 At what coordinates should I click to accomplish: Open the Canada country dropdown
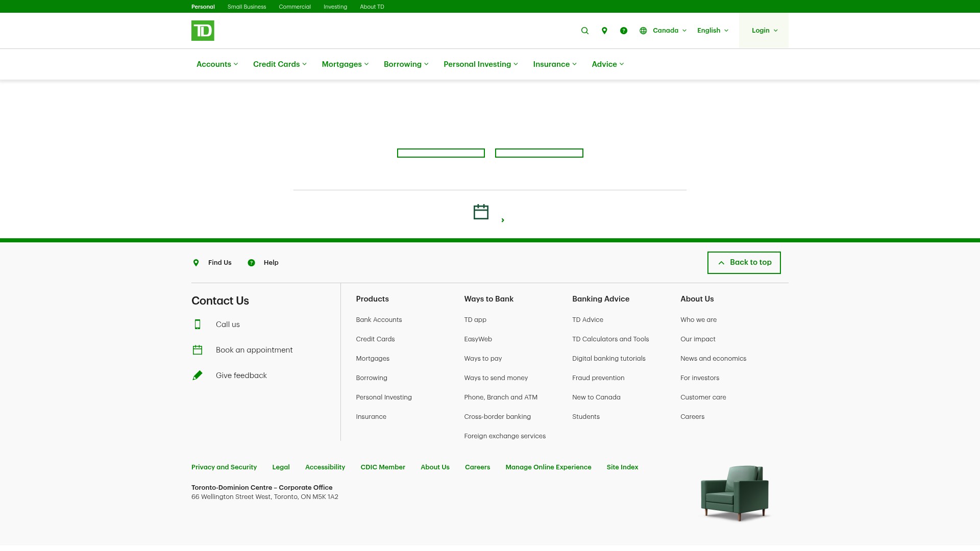[x=669, y=31]
